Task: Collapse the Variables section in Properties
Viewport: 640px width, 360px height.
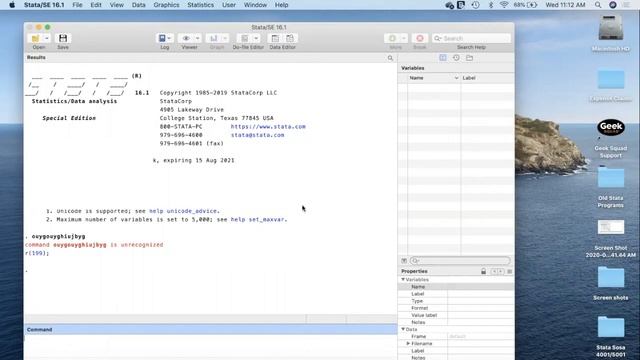Action: click(x=403, y=280)
